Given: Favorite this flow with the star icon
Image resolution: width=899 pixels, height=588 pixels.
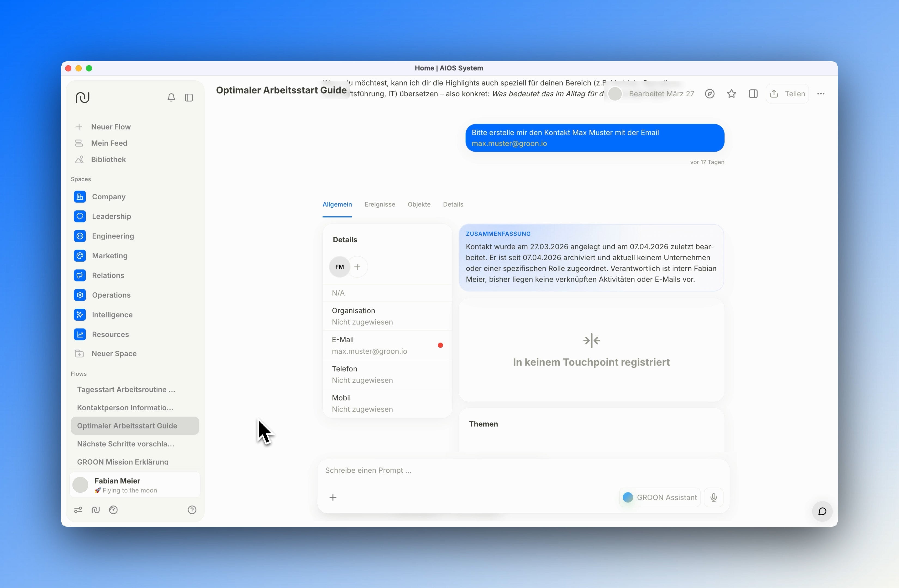Looking at the screenshot, I should pos(732,94).
